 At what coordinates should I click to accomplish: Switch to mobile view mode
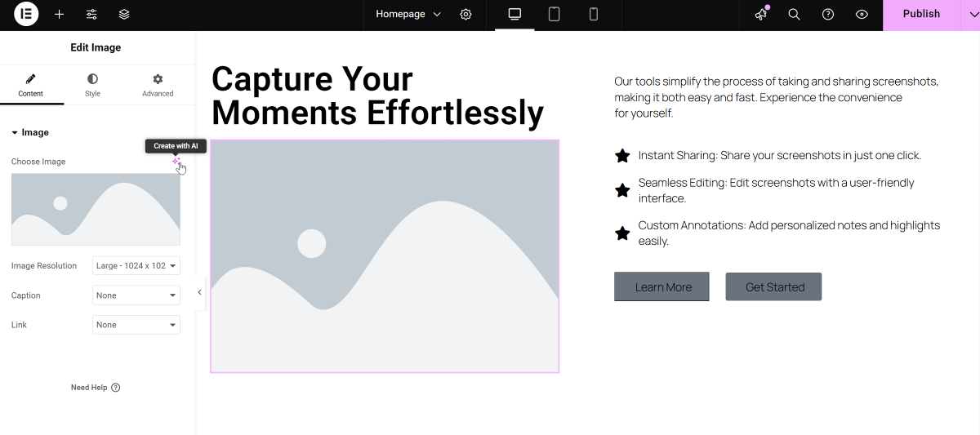coord(594,15)
